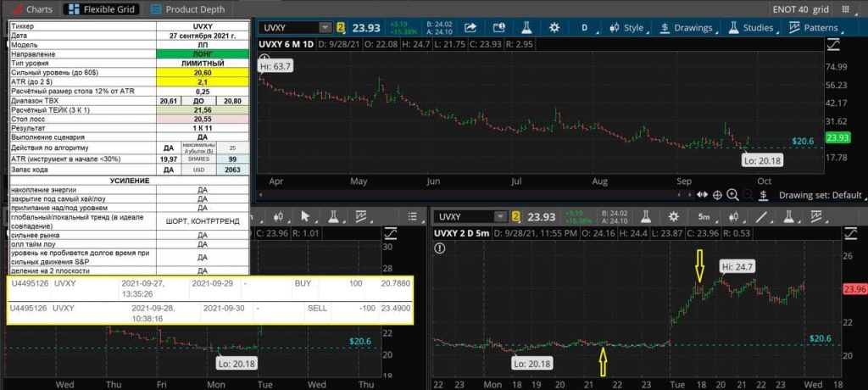Screen dimensions: 868x390
Task: Click the scroll-left arrow under daily chart
Action: (261, 195)
